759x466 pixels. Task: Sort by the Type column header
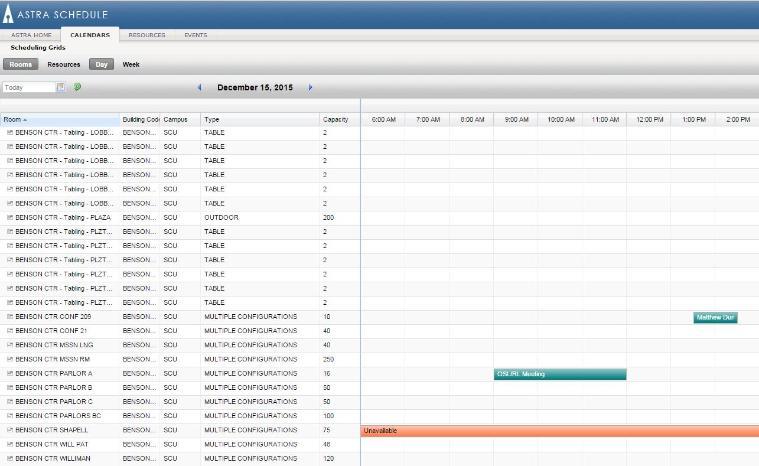[212, 119]
